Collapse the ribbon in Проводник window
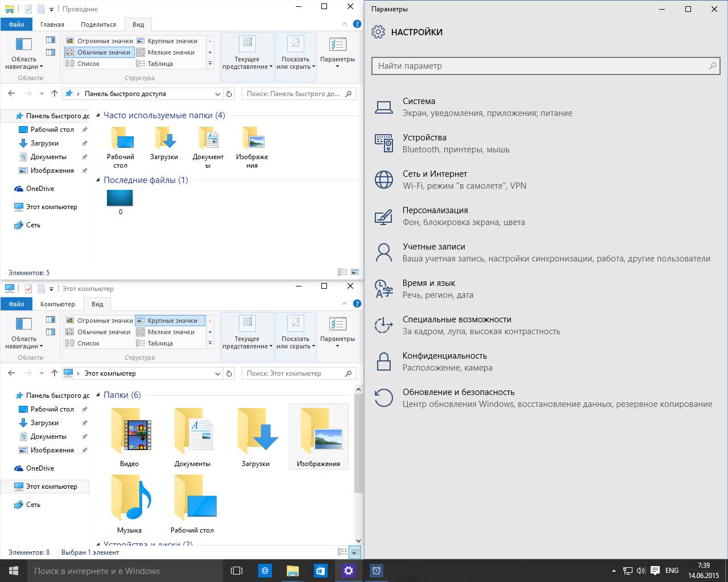The width and height of the screenshot is (728, 582). [x=345, y=24]
